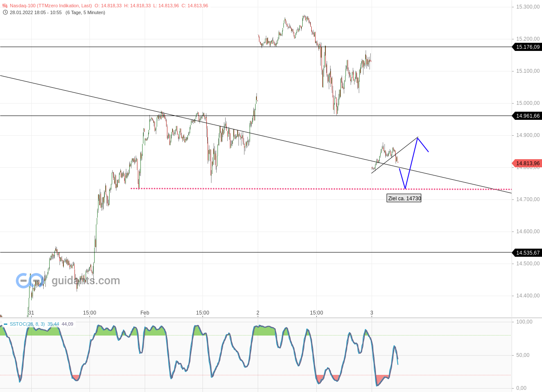Image resolution: width=542 pixels, height=392 pixels.
Task: Select the red last-price tag 14.813,96
Action: pos(527,163)
